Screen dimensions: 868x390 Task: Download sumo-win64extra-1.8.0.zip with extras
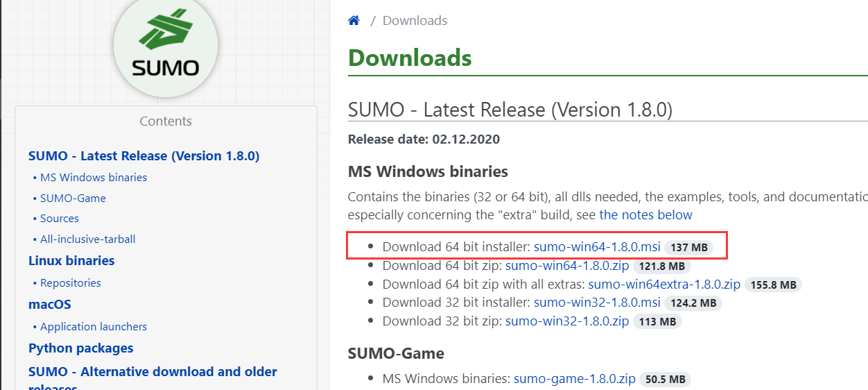pyautogui.click(x=664, y=285)
